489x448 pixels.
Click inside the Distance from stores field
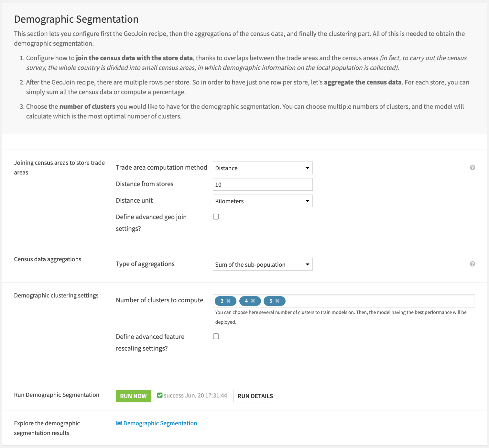(262, 184)
